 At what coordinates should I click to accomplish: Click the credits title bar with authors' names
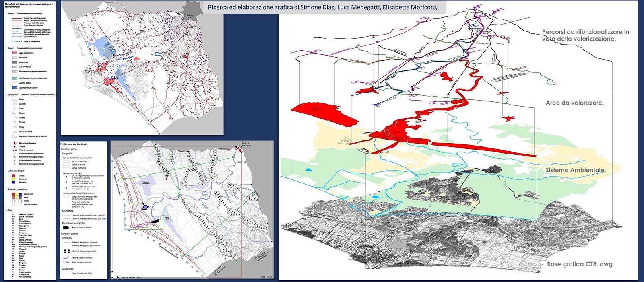(x=322, y=8)
